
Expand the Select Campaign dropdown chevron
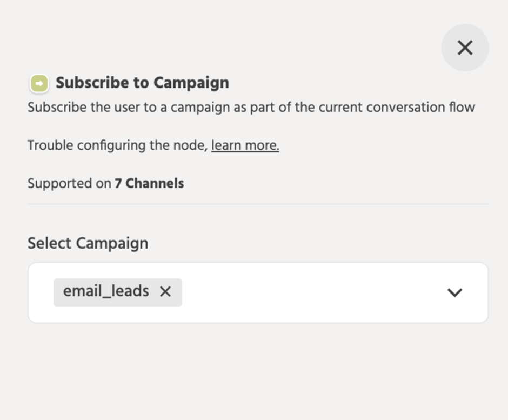pos(454,292)
